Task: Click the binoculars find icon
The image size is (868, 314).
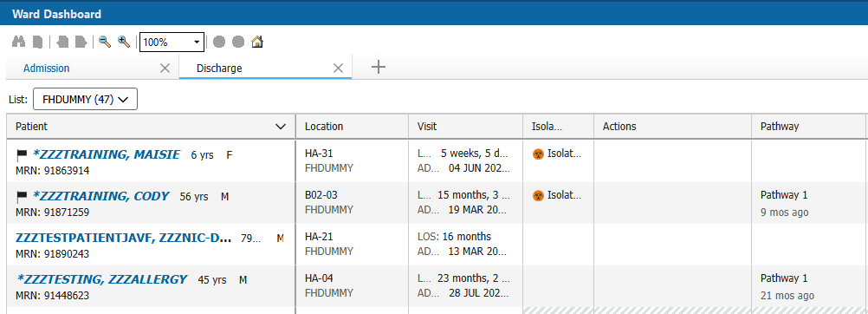Action: click(18, 42)
